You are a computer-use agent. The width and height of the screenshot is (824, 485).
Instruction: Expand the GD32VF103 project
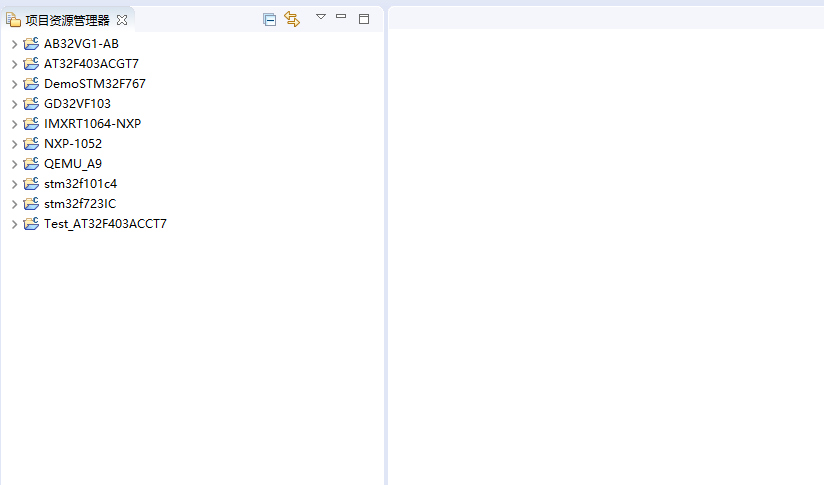pos(15,104)
